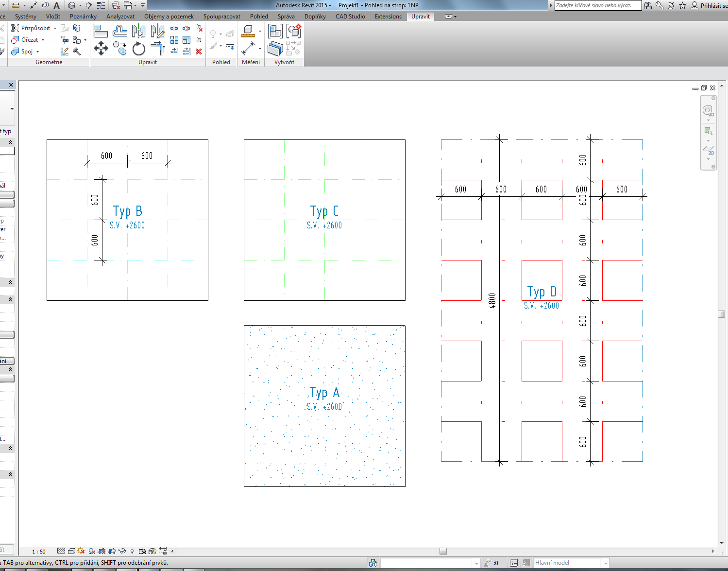728x571 pixels.
Task: Click the keyword search input field
Action: [597, 5]
